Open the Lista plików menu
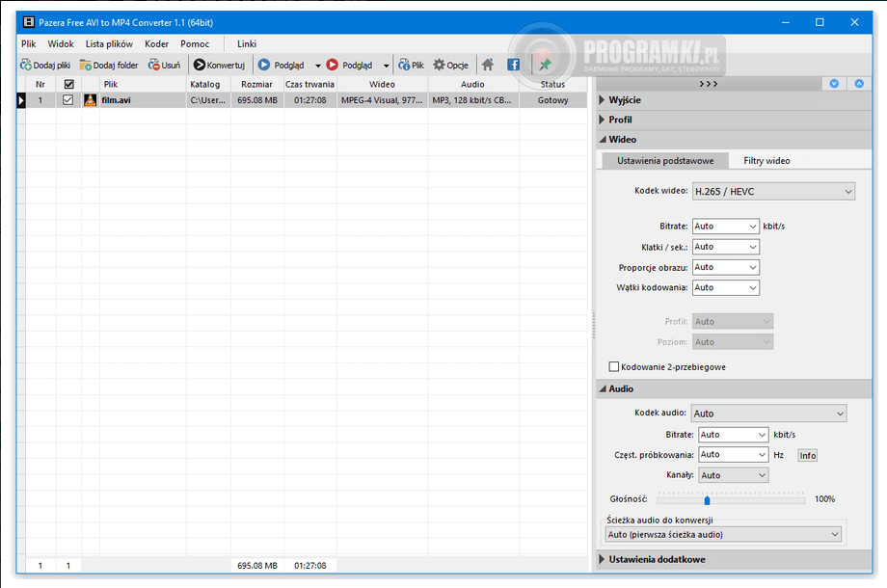887x588 pixels. pyautogui.click(x=109, y=43)
